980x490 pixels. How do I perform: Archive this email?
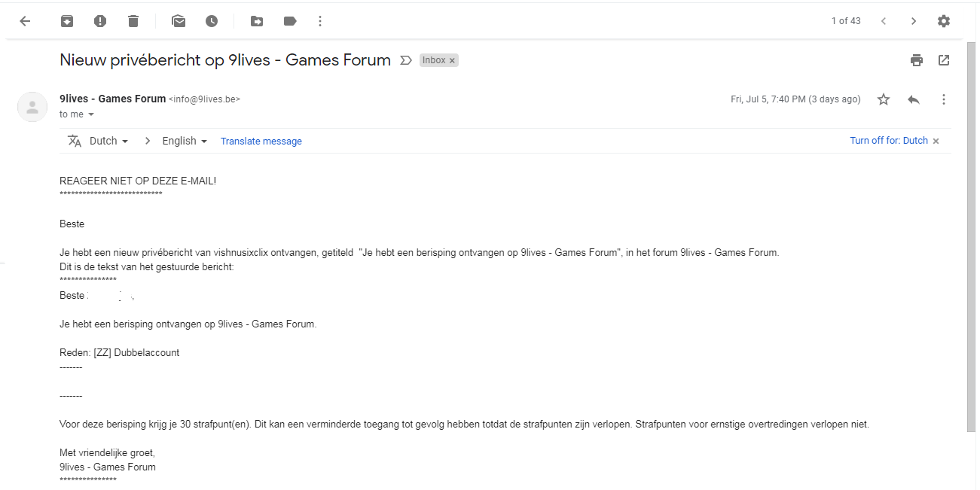coord(67,21)
